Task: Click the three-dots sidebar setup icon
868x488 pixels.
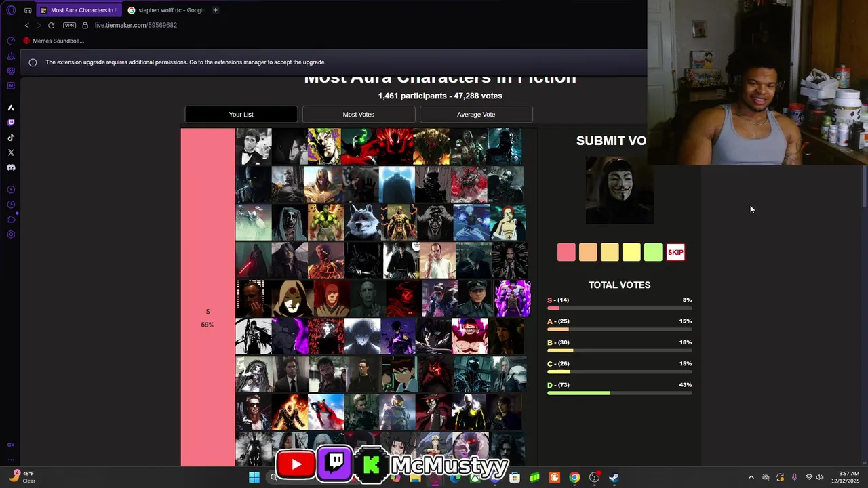Action: pyautogui.click(x=11, y=460)
